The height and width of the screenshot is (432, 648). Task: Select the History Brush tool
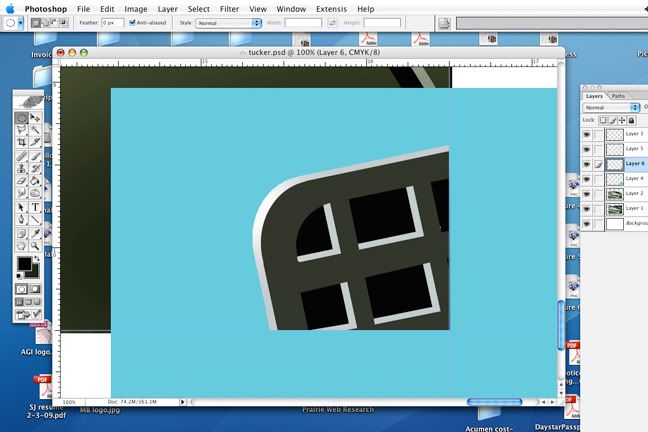point(35,168)
